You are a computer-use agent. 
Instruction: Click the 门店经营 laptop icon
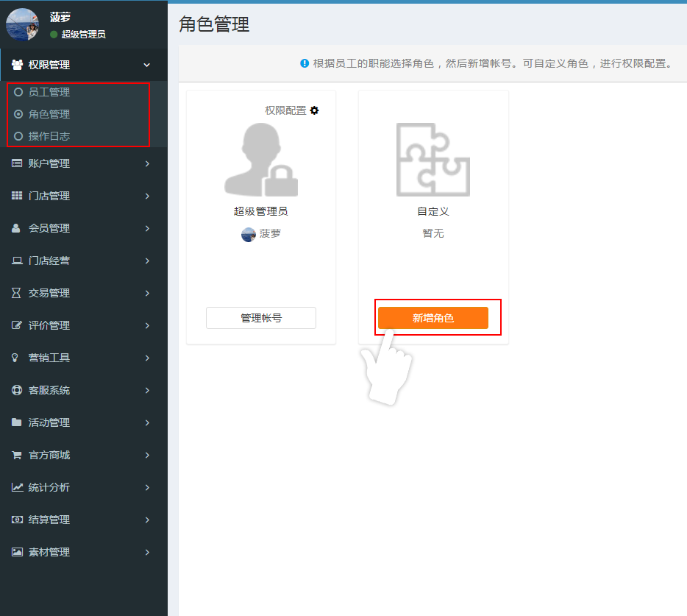pyautogui.click(x=17, y=261)
